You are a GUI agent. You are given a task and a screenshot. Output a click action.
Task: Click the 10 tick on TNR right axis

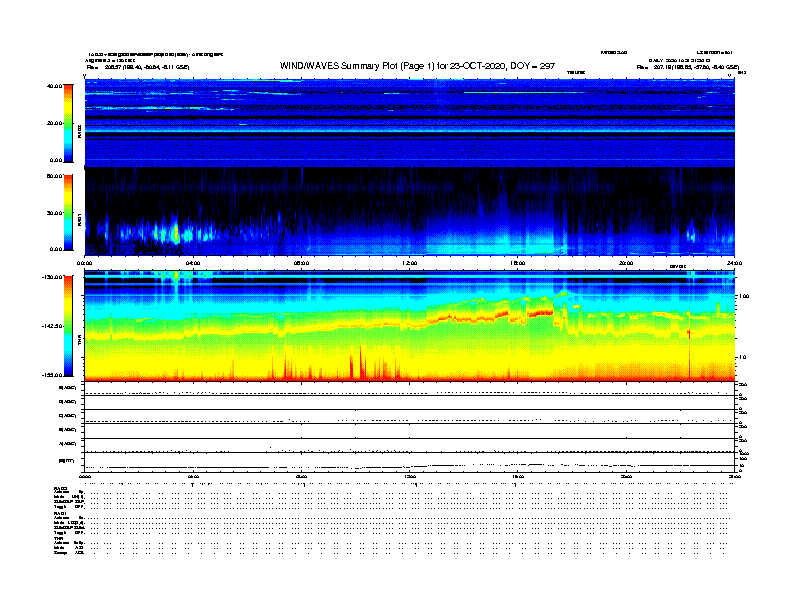[x=742, y=357]
